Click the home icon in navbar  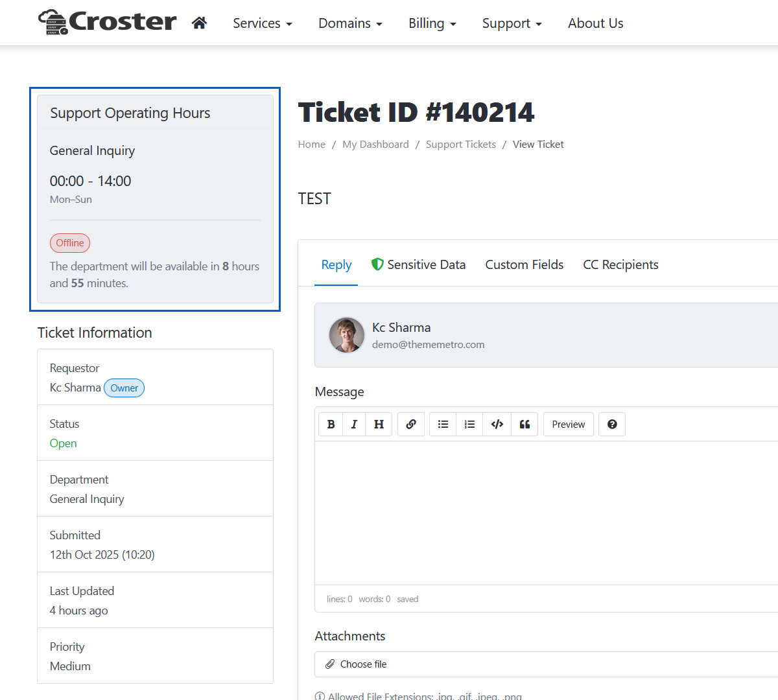199,23
